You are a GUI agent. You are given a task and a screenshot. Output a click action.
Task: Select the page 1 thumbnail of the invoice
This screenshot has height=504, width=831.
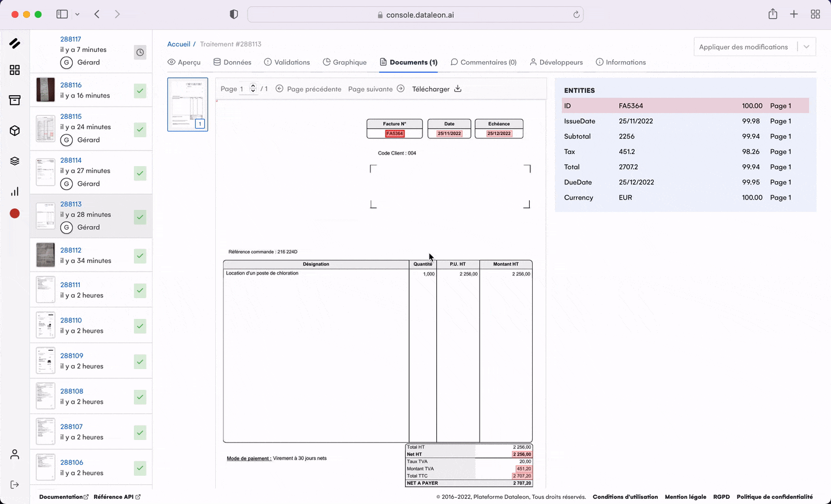click(x=188, y=104)
